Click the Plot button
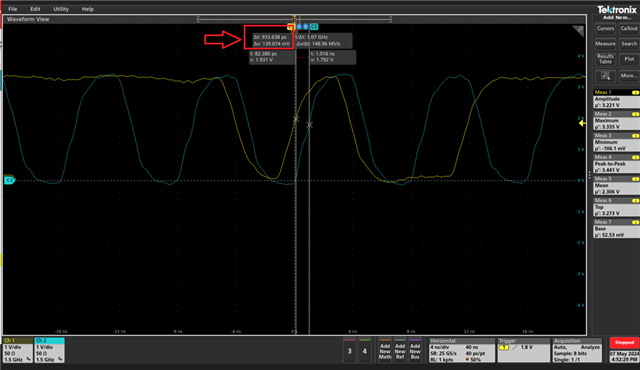 [629, 59]
